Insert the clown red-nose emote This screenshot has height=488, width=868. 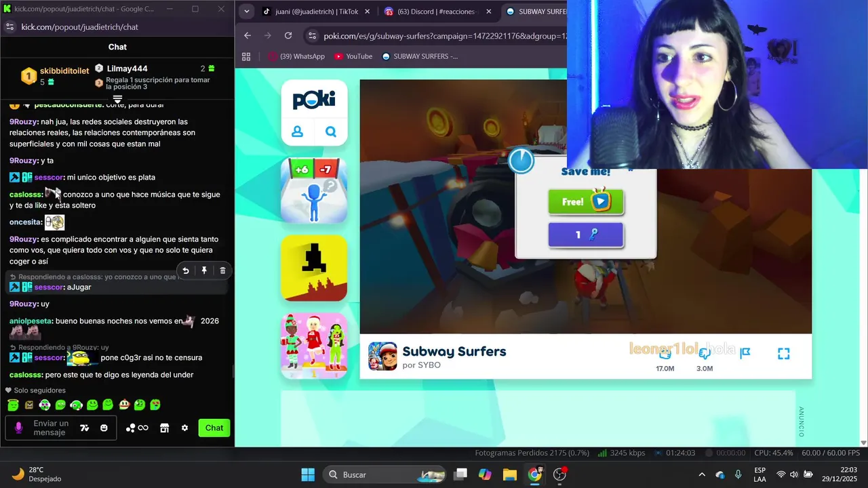124,405
